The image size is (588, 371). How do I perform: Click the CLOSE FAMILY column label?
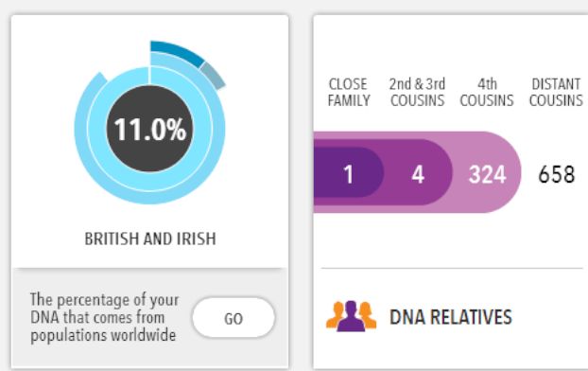349,93
